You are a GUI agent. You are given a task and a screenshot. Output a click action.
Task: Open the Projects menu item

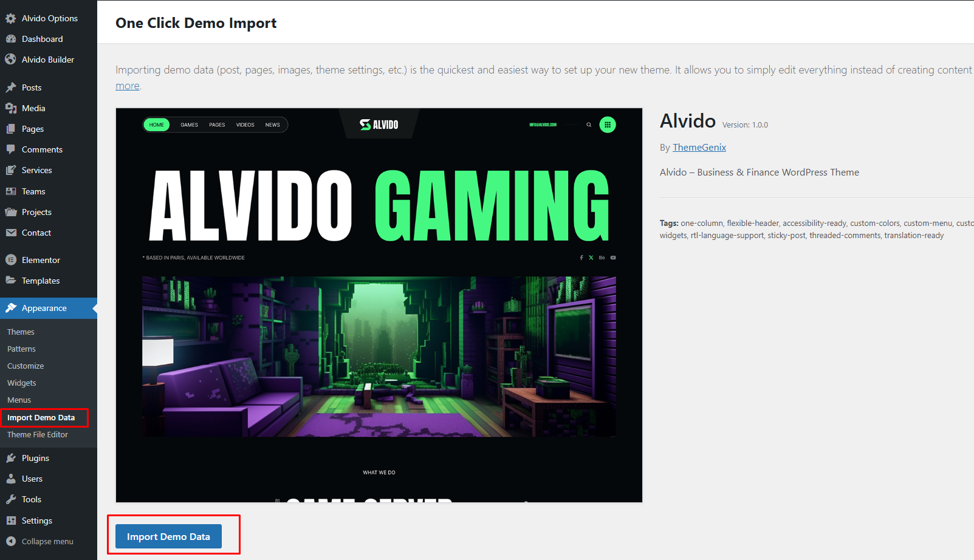pos(49,212)
